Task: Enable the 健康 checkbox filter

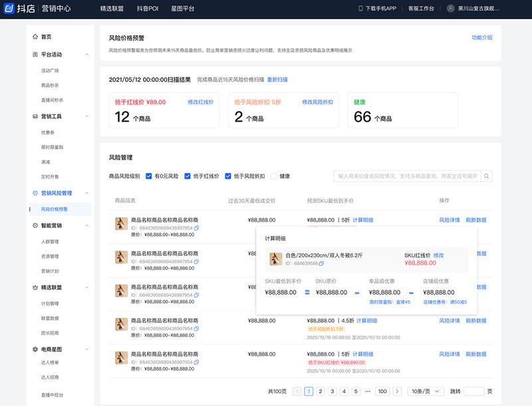Action: [273, 176]
